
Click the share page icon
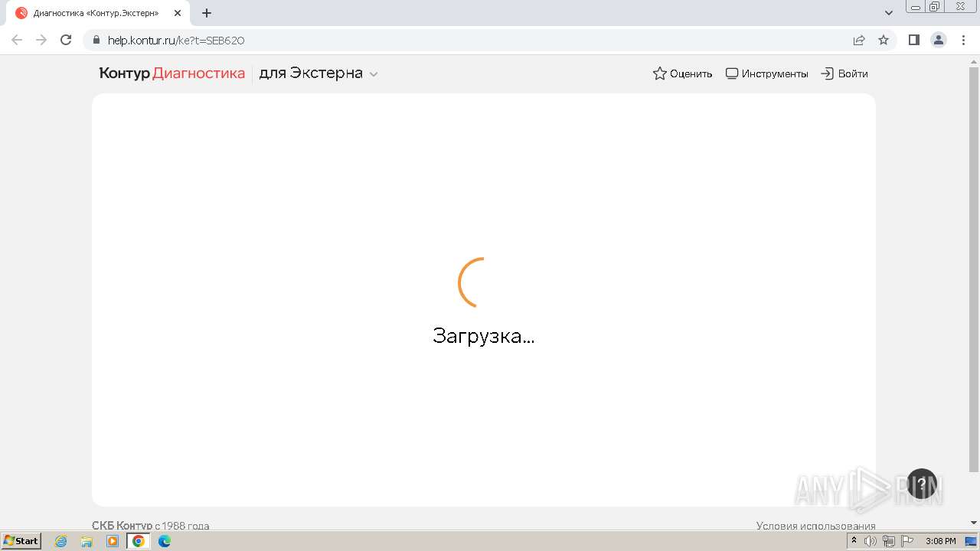pos(859,40)
